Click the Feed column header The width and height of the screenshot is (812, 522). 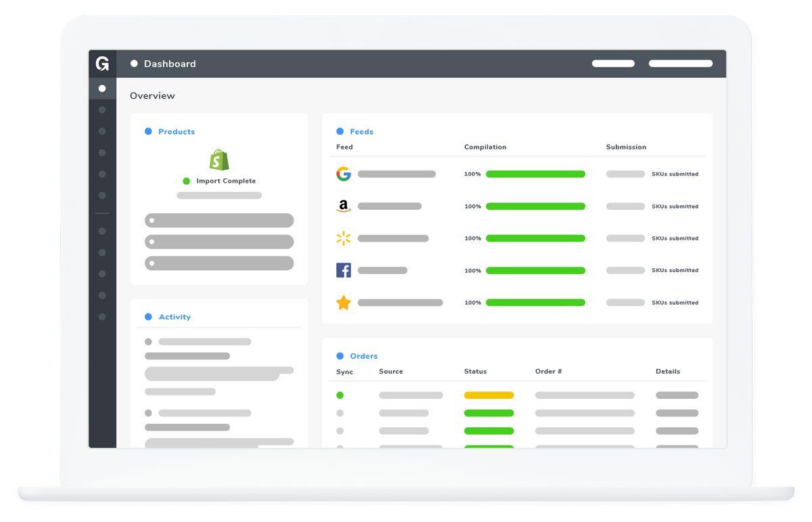click(x=344, y=147)
